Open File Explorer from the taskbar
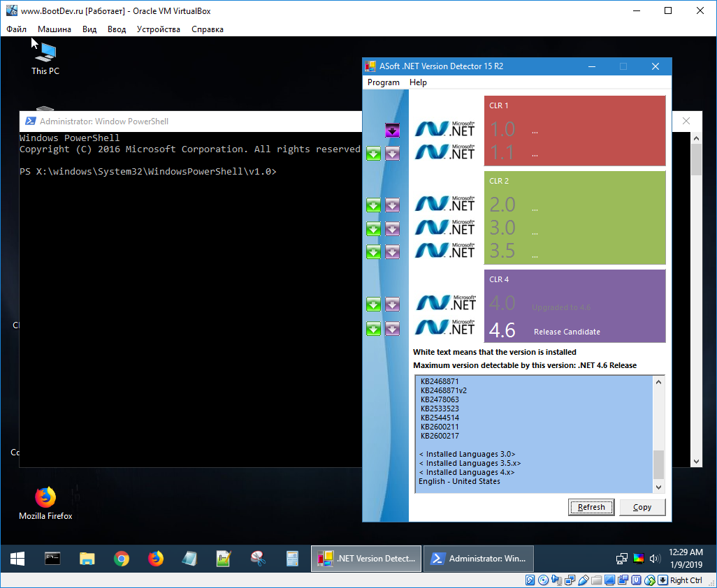The height and width of the screenshot is (588, 717). (x=87, y=558)
